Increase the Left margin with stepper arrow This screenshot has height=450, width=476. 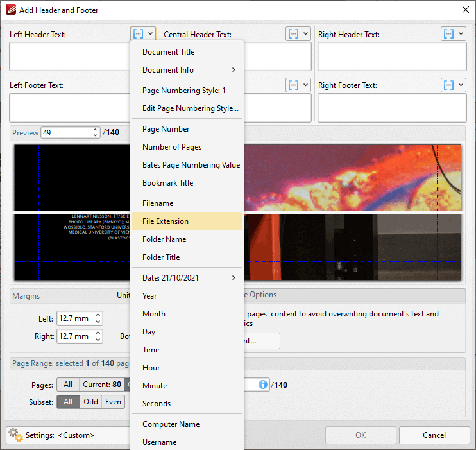coord(98,315)
